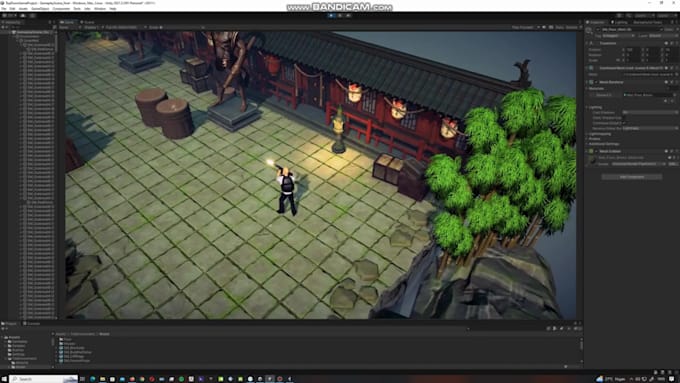Open the material Shader dropdown
This screenshot has width=680, height=383.
tap(639, 164)
